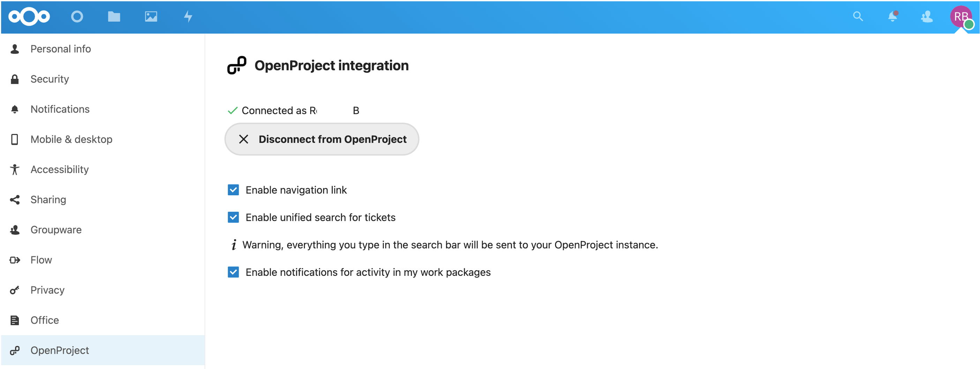Click Disconnect from OpenProject
This screenshot has height=369, width=980.
[322, 139]
